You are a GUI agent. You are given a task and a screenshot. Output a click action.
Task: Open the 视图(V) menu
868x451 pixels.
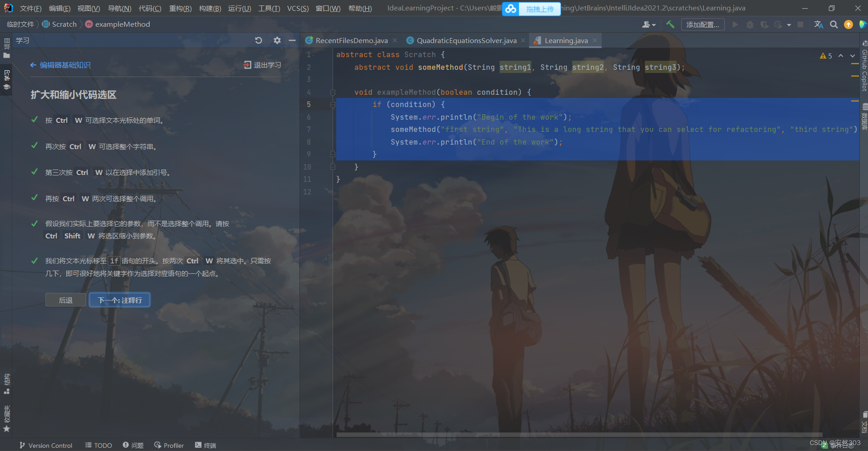(x=88, y=8)
